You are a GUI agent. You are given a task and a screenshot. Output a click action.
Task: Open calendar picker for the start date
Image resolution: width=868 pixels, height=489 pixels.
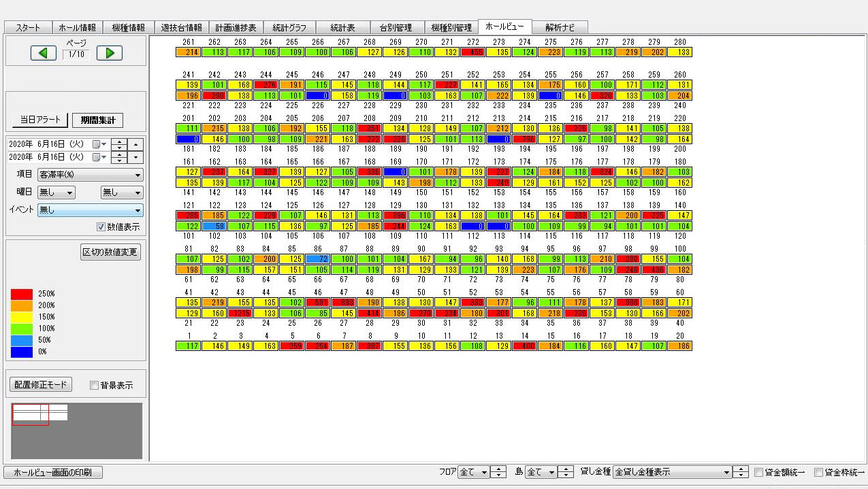pos(97,144)
